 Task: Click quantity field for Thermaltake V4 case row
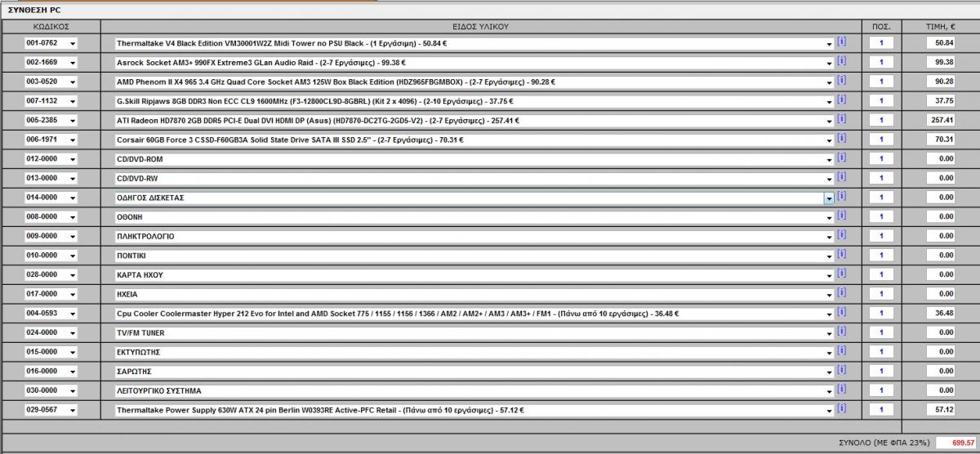pos(881,42)
